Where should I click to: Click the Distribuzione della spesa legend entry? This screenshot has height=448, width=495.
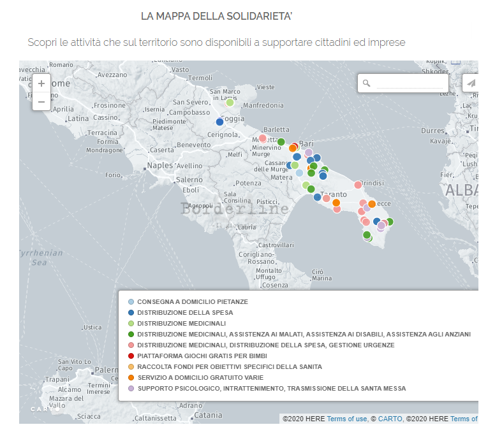(185, 313)
